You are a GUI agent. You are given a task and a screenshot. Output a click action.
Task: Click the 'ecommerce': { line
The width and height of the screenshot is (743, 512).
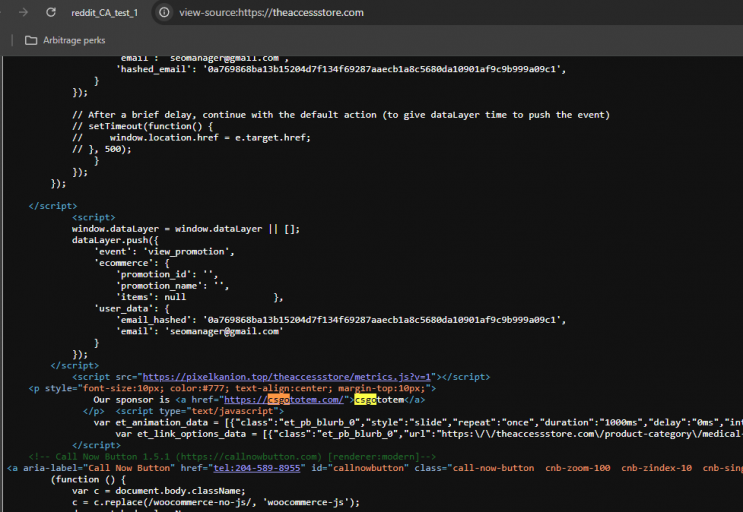pos(132,263)
